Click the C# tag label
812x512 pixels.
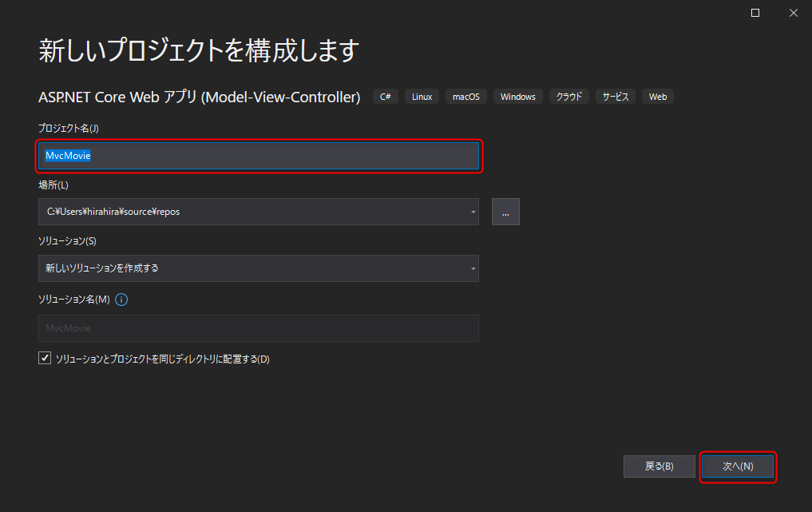(x=386, y=97)
